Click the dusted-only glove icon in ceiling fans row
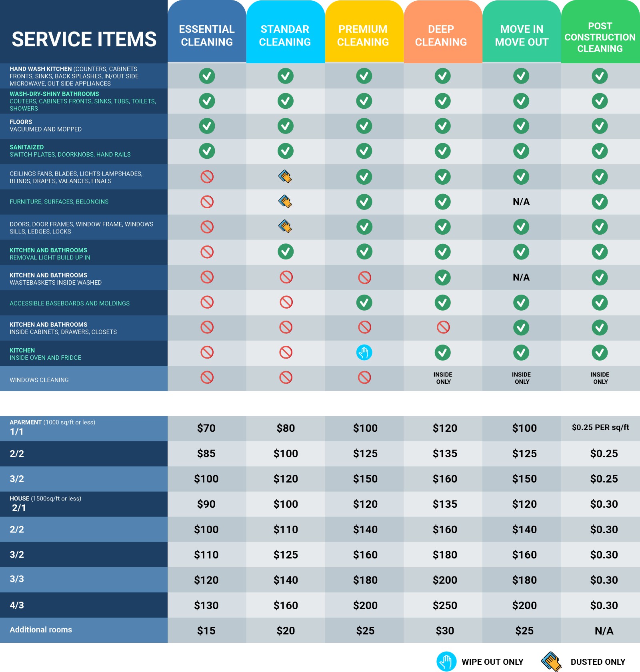 click(285, 176)
